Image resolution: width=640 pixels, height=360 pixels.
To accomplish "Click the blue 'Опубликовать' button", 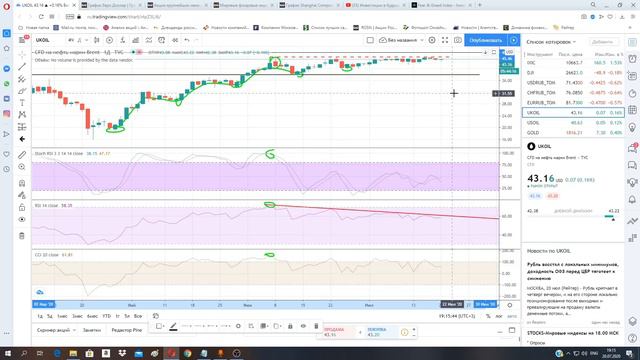I will pos(486,40).
